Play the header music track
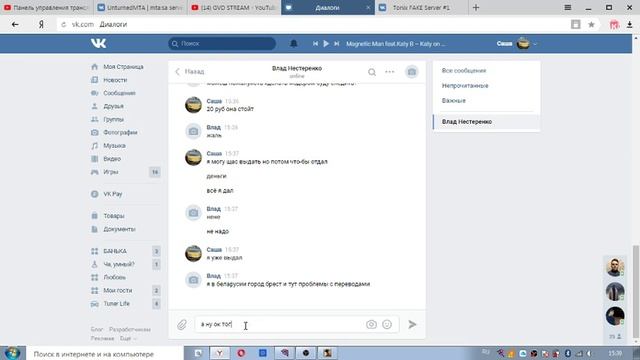Viewport: 640px width, 360px height. [x=326, y=43]
